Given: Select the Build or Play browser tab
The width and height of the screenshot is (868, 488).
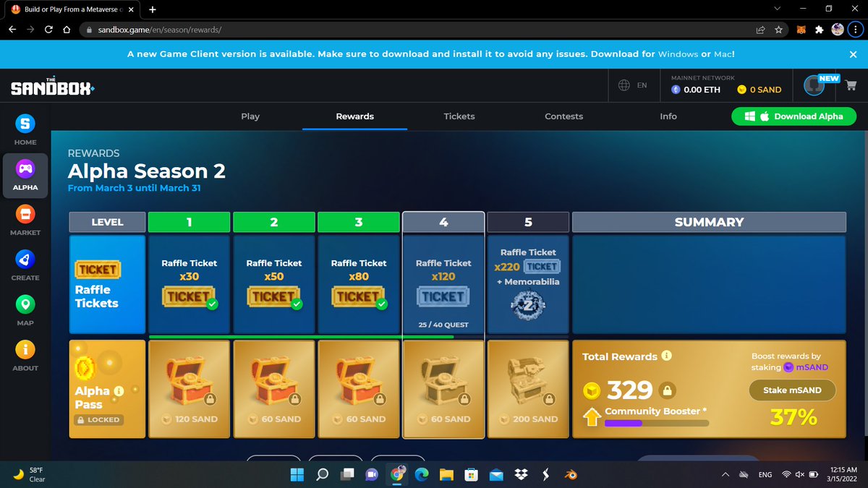Looking at the screenshot, I should [72, 9].
